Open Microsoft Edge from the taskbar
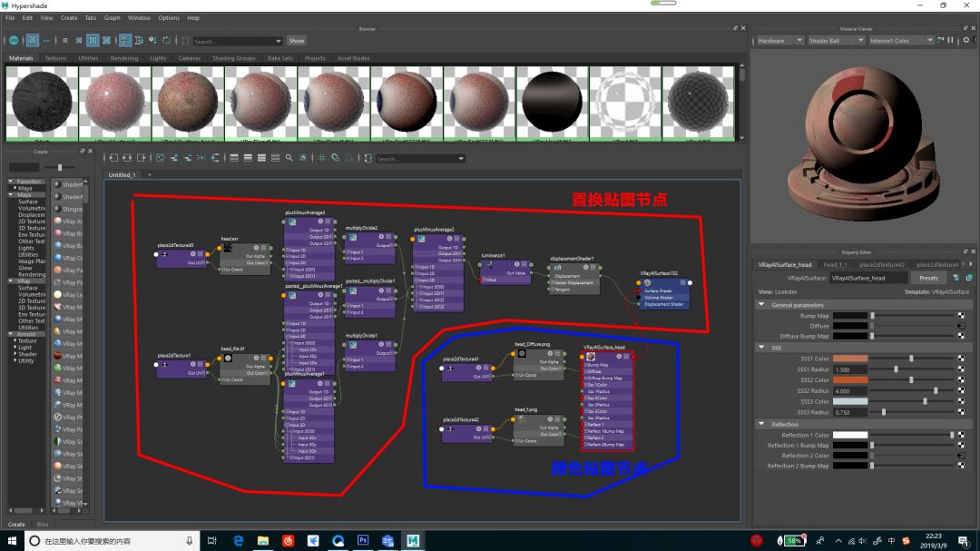This screenshot has width=980, height=551. coord(238,540)
